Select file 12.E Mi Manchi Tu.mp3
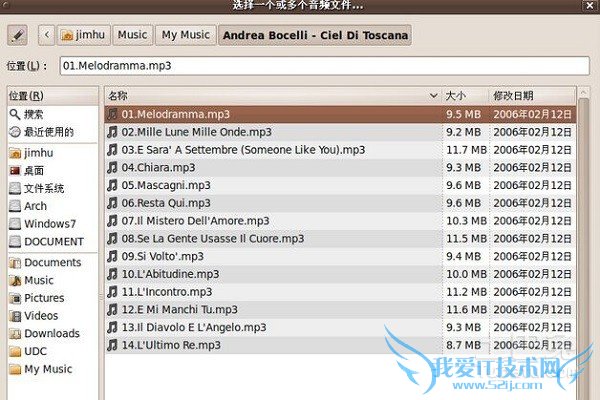The width and height of the screenshot is (600, 400). tap(340, 310)
